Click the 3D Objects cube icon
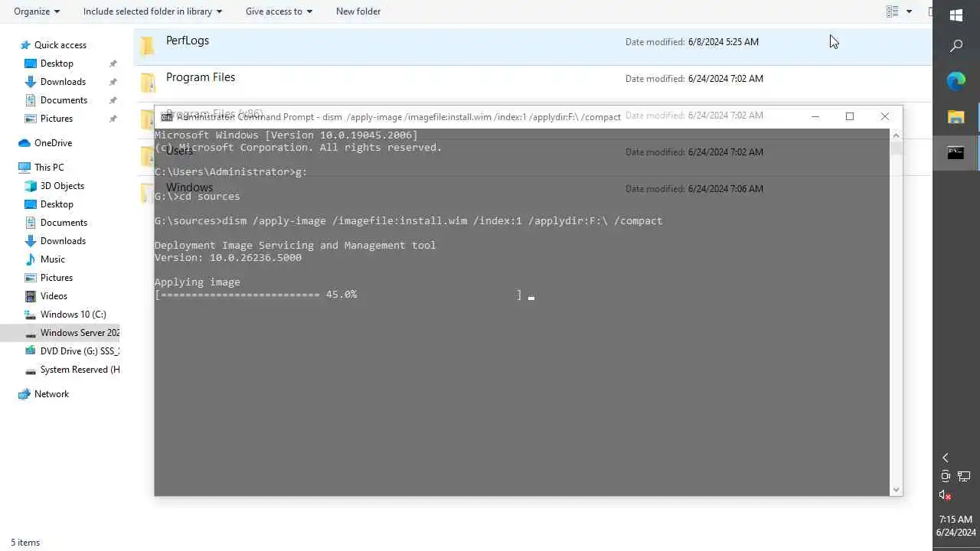The image size is (980, 551). [31, 186]
